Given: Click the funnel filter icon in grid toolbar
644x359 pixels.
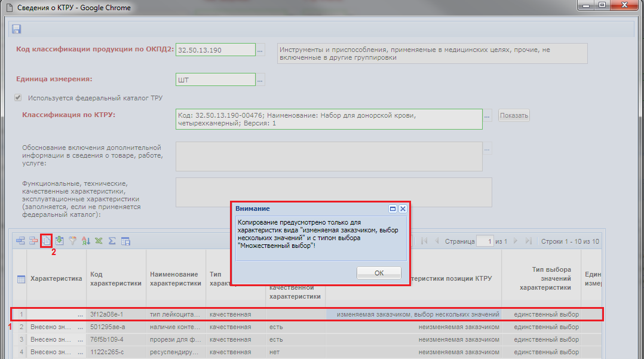Looking at the screenshot, I should click(73, 241).
